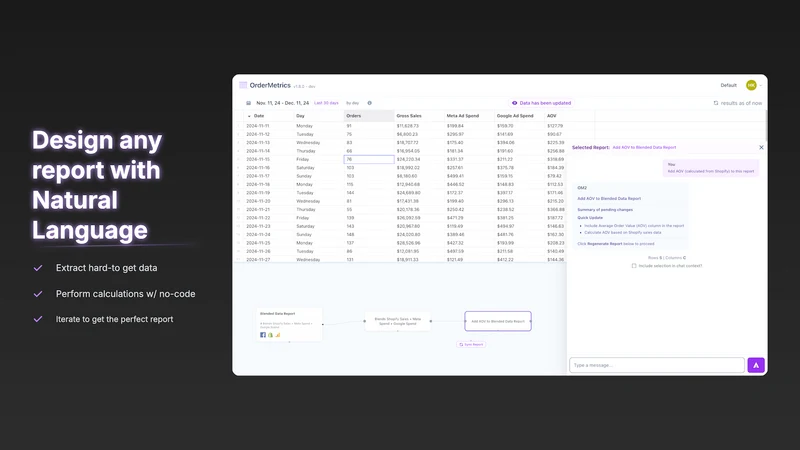Open Add AOV to Blended Data Report link
Image resolution: width=800 pixels, height=450 pixels.
[644, 147]
